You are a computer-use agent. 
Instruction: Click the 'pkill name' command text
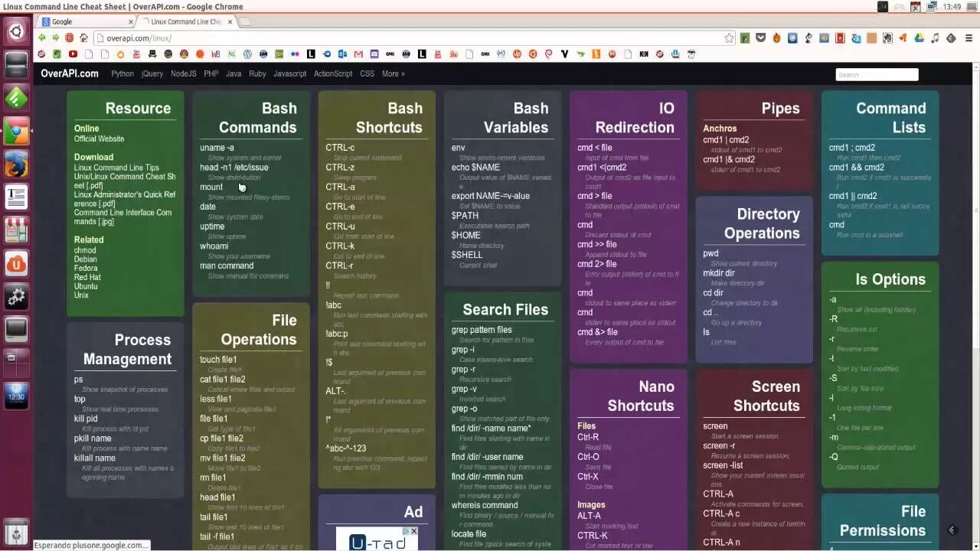pyautogui.click(x=93, y=439)
